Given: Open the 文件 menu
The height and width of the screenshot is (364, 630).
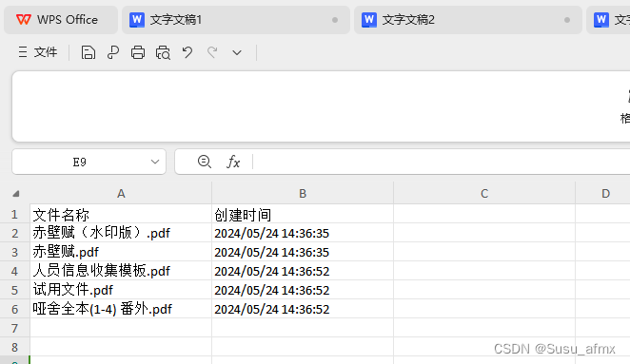Looking at the screenshot, I should [38, 52].
